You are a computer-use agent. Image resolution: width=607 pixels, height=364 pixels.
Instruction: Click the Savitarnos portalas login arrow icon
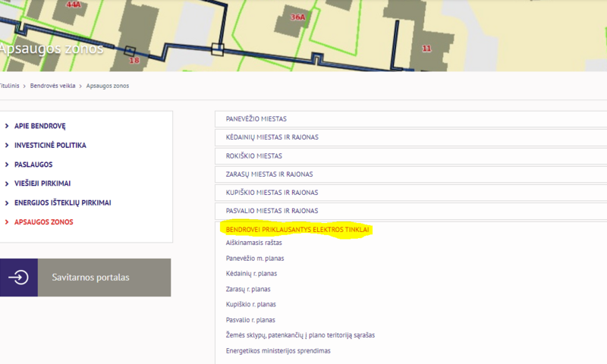(x=18, y=278)
